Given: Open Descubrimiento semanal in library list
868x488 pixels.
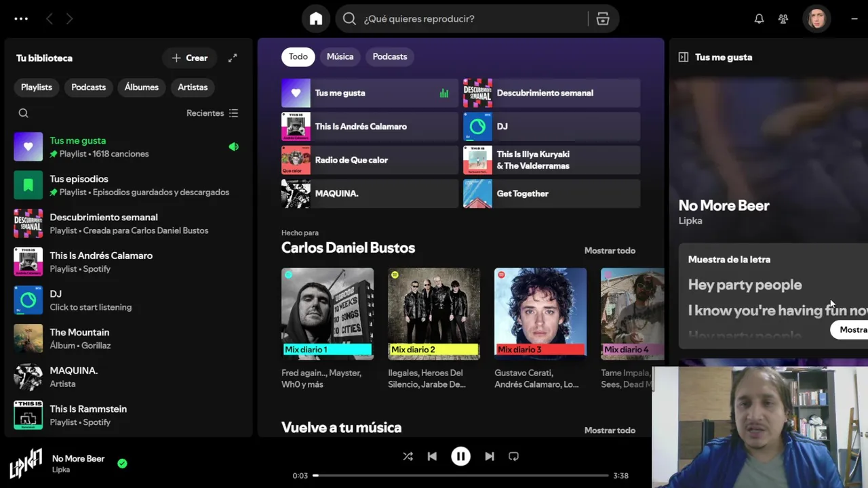Looking at the screenshot, I should coord(127,224).
